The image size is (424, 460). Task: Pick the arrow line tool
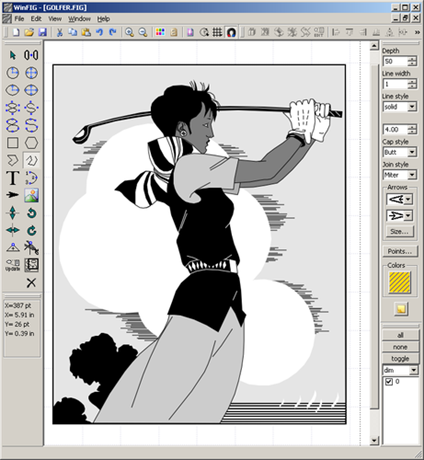(13, 195)
